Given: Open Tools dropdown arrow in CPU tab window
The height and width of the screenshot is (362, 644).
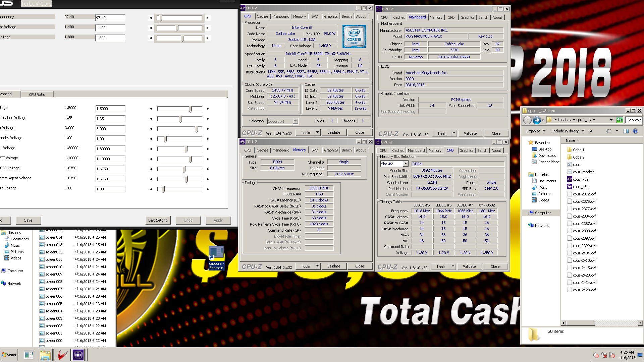Looking at the screenshot, I should [x=317, y=132].
